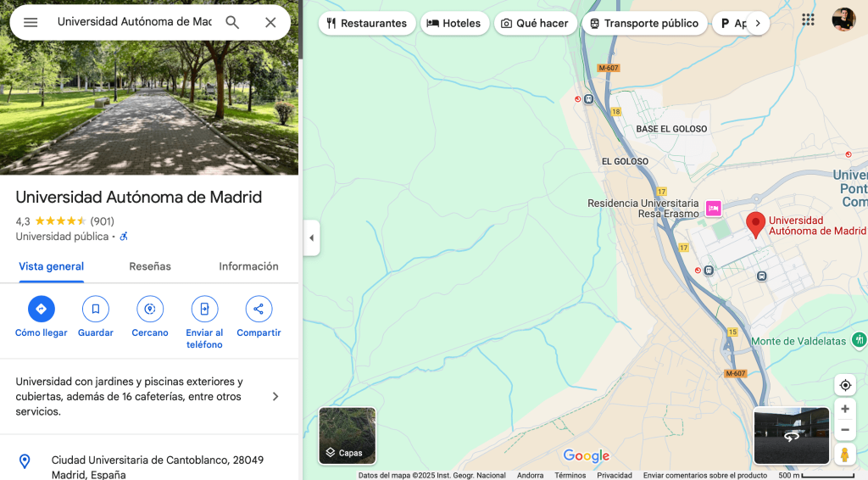
Task: Click address Ciudad Universitaria de Cantoblanco text
Action: tap(158, 466)
